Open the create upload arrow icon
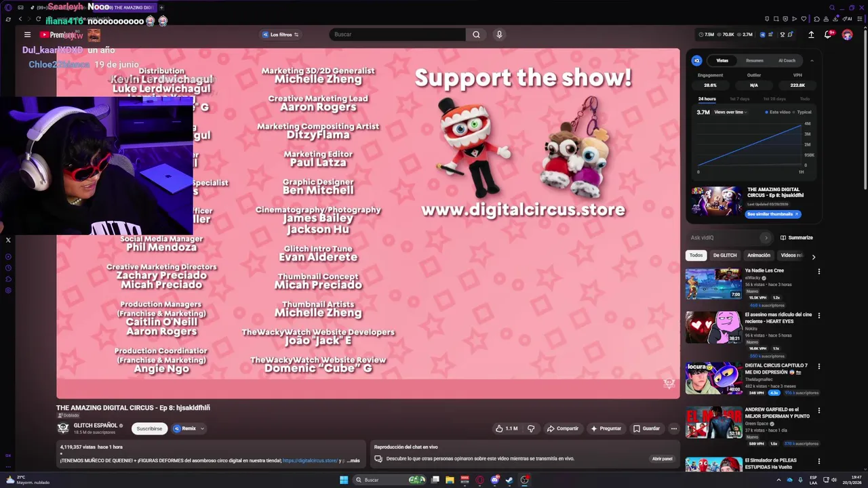Viewport: 868px width, 488px height. pyautogui.click(x=811, y=35)
